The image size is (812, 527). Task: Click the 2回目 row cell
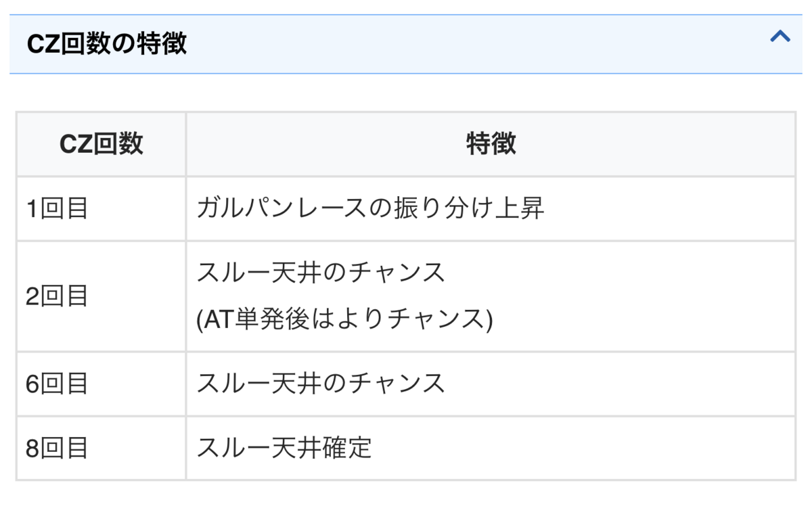[101, 296]
